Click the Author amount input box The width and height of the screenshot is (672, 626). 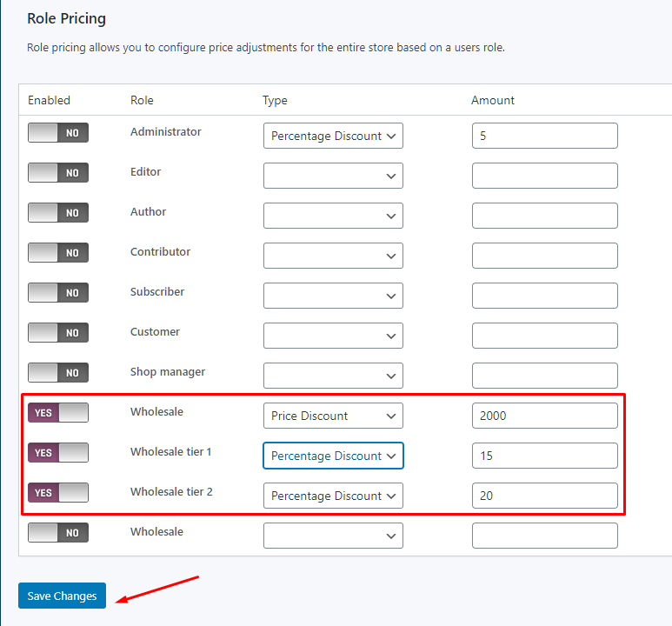pos(544,216)
